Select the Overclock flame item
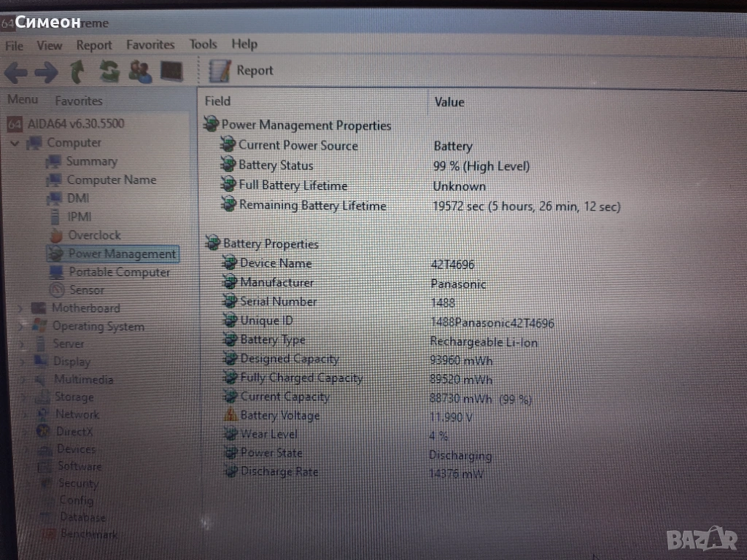 [x=93, y=236]
